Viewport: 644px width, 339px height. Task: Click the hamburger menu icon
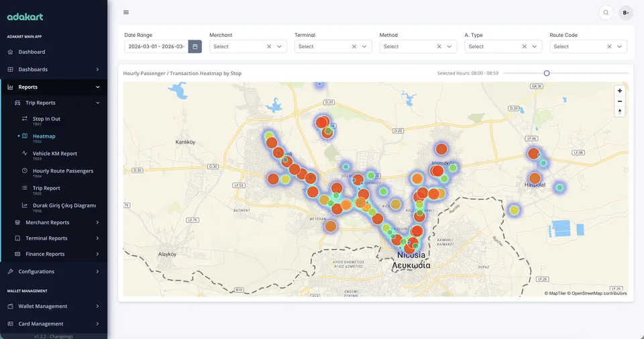[x=126, y=12]
